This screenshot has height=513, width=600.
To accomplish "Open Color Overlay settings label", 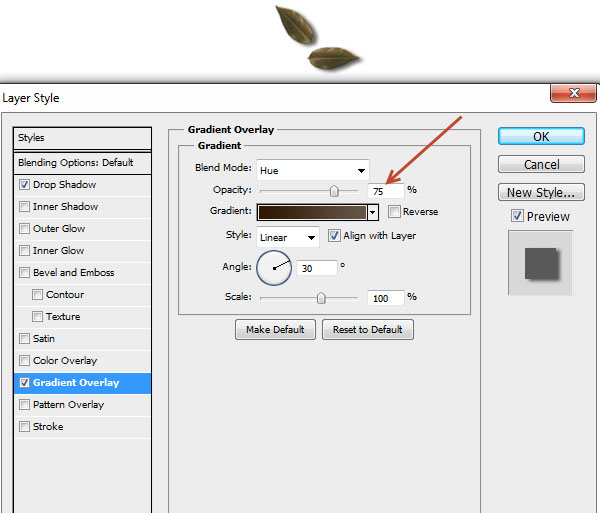I will coord(65,361).
